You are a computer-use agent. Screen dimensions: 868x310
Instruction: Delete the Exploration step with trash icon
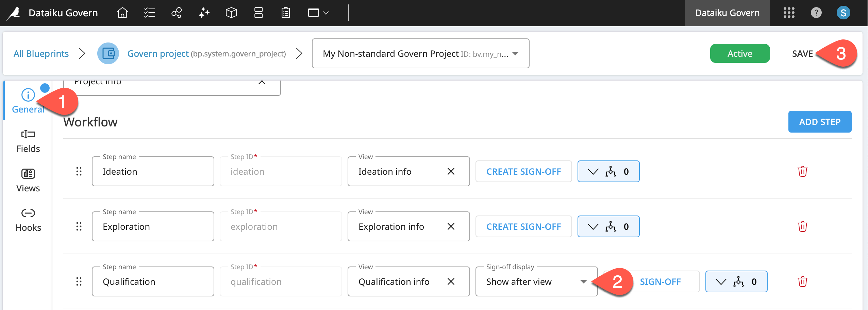802,226
